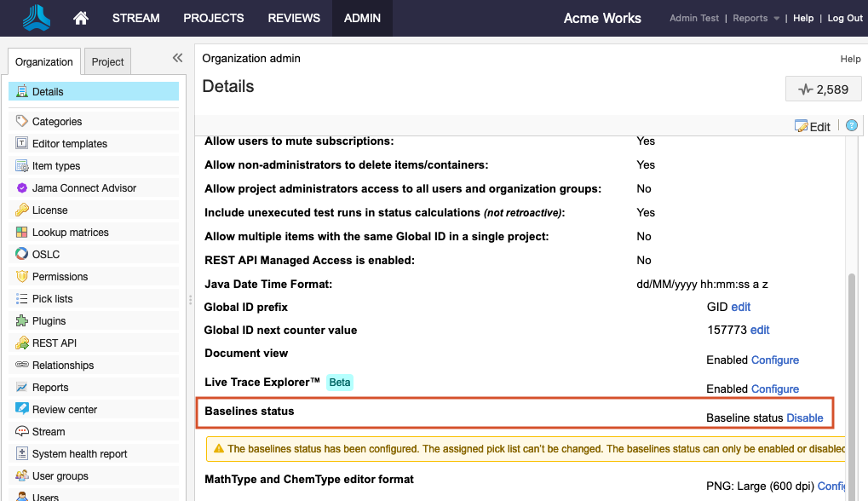Configure Live Trace Explorer

[x=775, y=389]
